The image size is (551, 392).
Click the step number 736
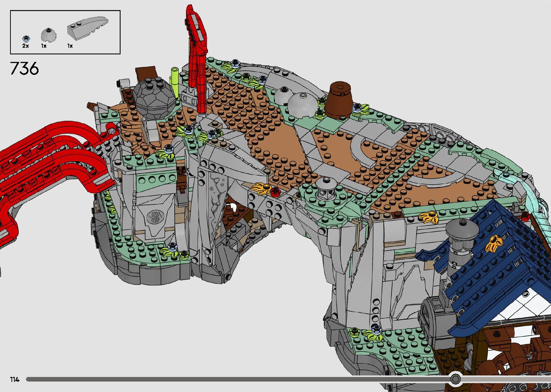coord(24,68)
